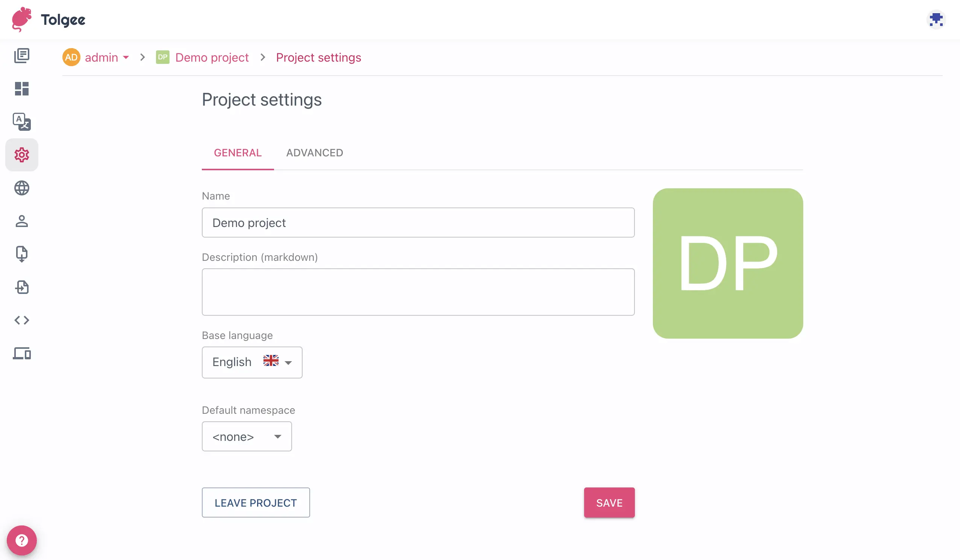Open the user avatar menu

pos(936,20)
